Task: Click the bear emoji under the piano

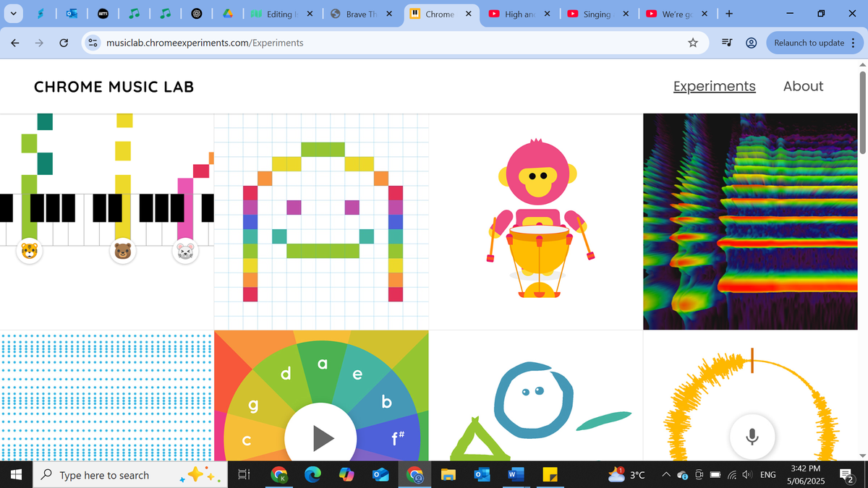Action: pos(123,251)
